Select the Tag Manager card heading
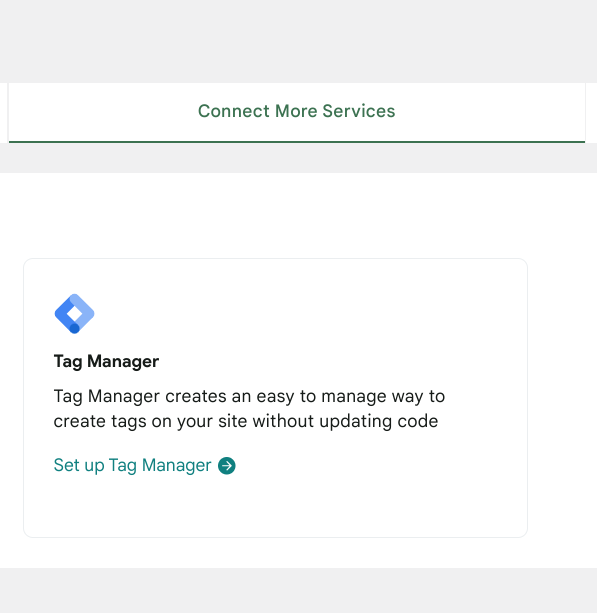The width and height of the screenshot is (597, 613). point(106,361)
